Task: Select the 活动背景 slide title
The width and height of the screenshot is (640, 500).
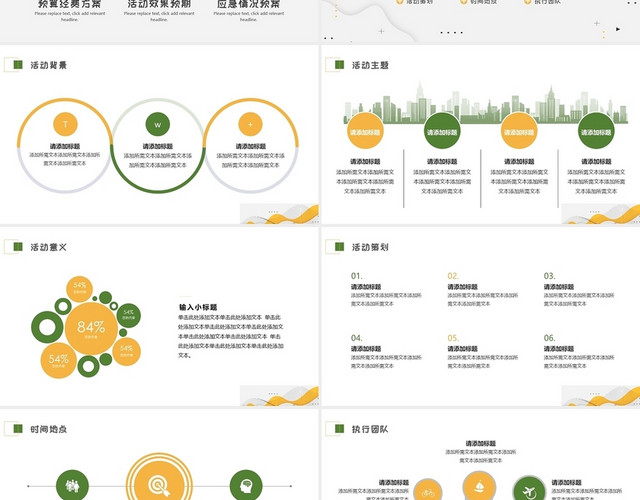Action: [49, 65]
